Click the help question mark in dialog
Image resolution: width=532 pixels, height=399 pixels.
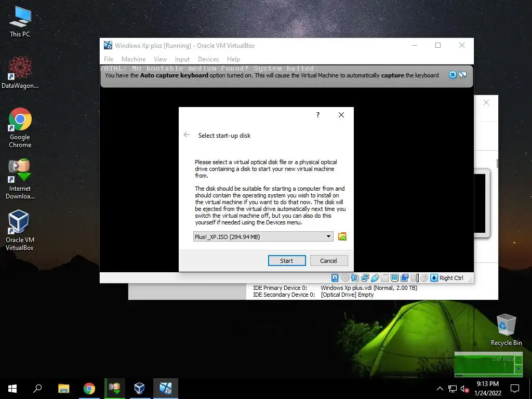point(318,115)
